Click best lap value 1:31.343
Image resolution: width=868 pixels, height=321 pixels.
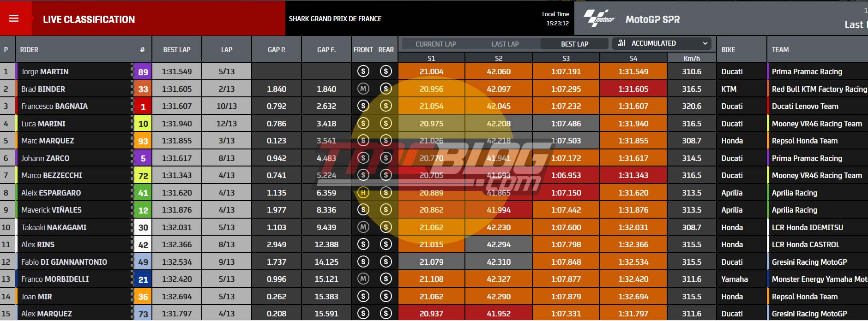177,175
